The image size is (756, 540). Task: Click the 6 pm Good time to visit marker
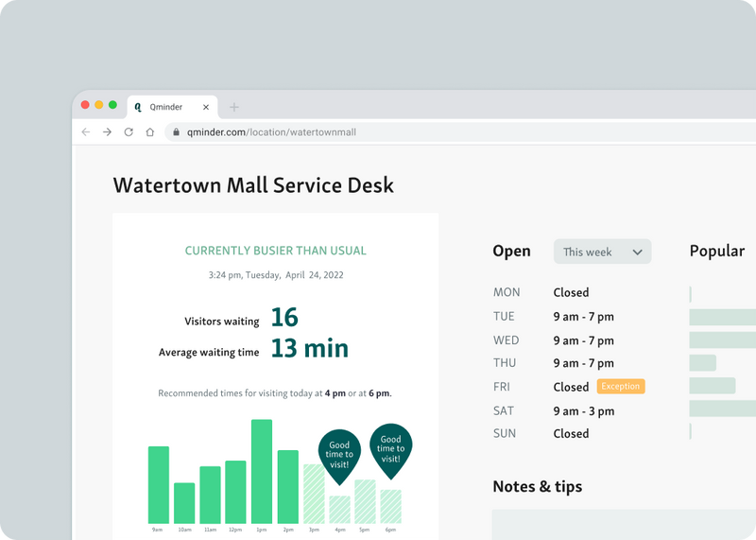390,446
